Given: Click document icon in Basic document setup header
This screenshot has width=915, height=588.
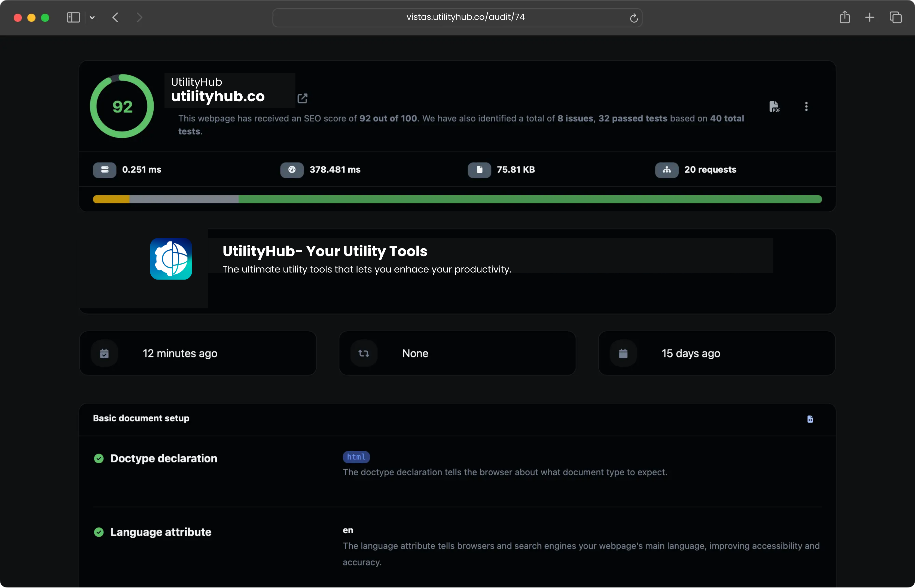Looking at the screenshot, I should tap(810, 419).
